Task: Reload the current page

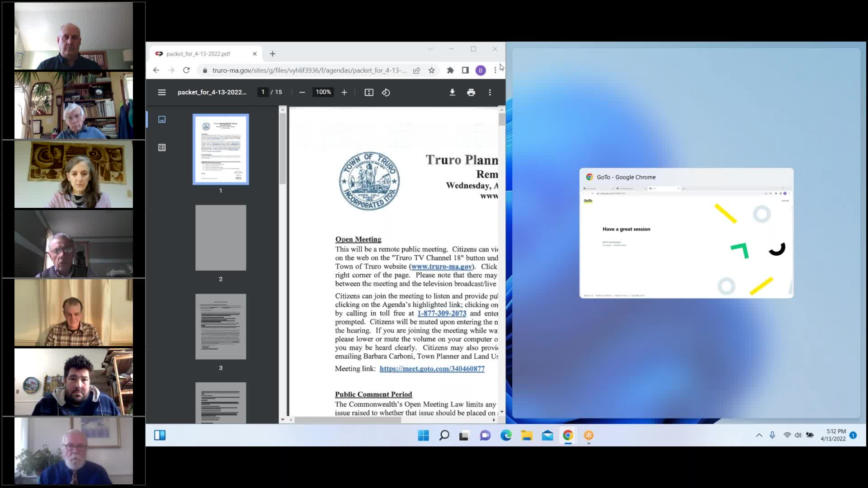Action: pos(186,70)
